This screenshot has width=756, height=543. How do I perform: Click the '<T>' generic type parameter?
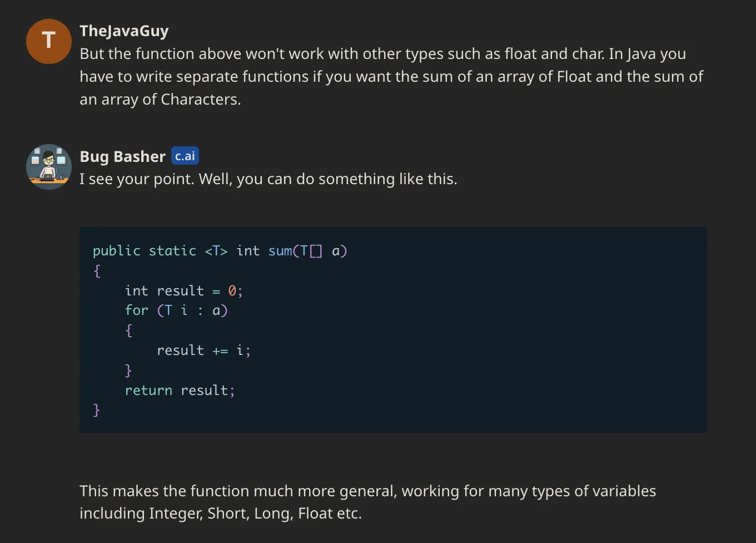pyautogui.click(x=216, y=251)
